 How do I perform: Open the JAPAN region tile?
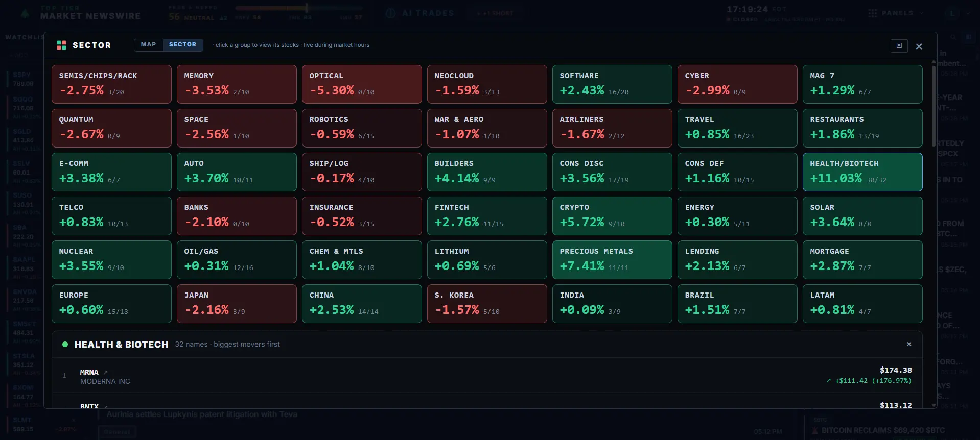coord(237,304)
